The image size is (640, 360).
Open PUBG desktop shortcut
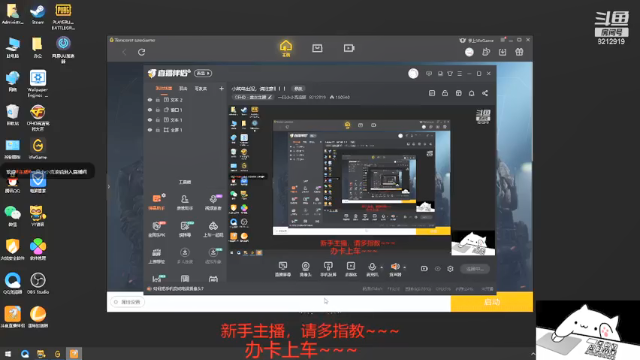click(63, 16)
